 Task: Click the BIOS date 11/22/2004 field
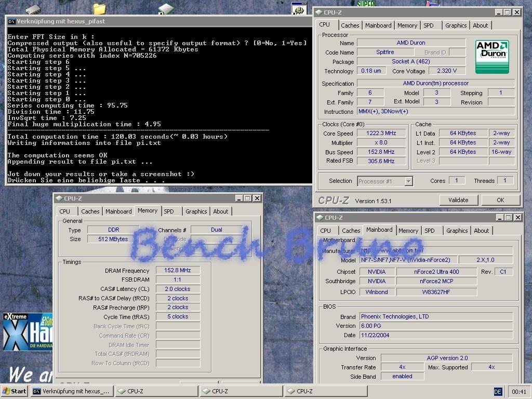click(x=436, y=335)
